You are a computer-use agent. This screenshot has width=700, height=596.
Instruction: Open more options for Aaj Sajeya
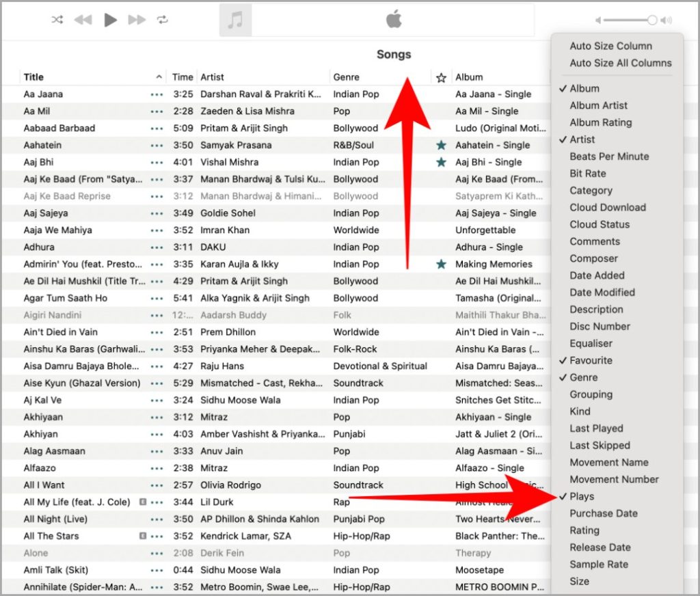pyautogui.click(x=157, y=213)
